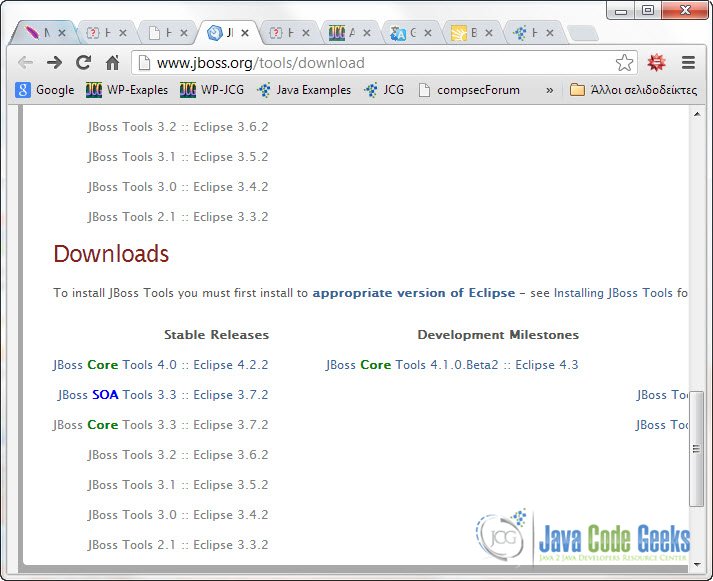Click the address bar URL field
Image resolution: width=713 pixels, height=581 pixels.
384,63
